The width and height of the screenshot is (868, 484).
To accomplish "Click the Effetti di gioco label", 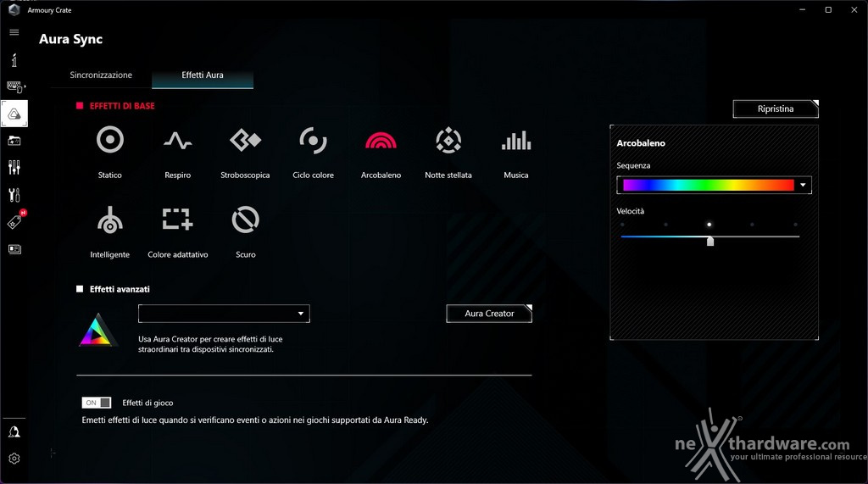I will tap(147, 403).
